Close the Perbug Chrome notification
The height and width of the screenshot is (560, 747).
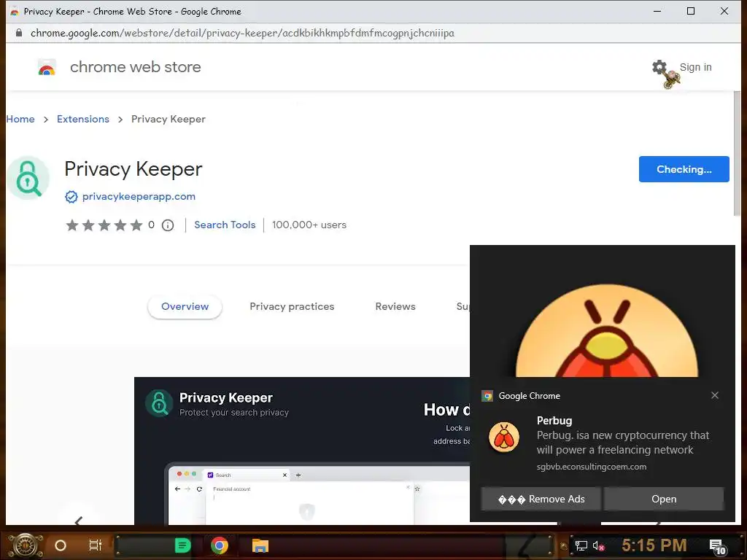coord(715,395)
